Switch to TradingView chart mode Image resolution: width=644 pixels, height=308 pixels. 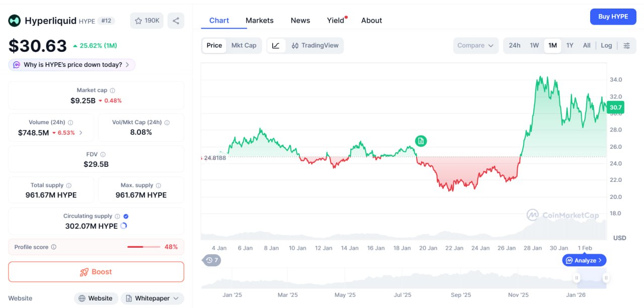[x=315, y=45]
